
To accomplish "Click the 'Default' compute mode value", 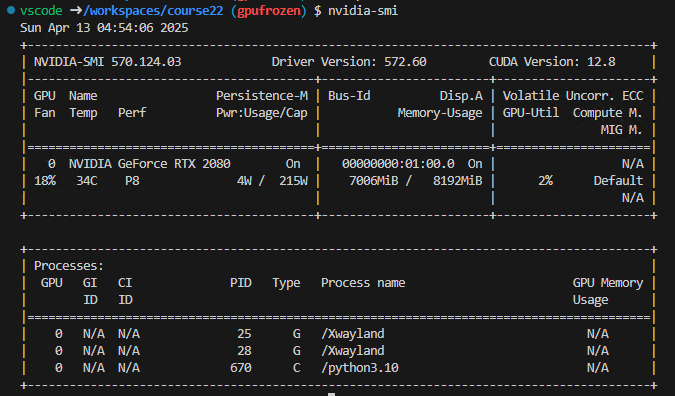I will (x=618, y=181).
